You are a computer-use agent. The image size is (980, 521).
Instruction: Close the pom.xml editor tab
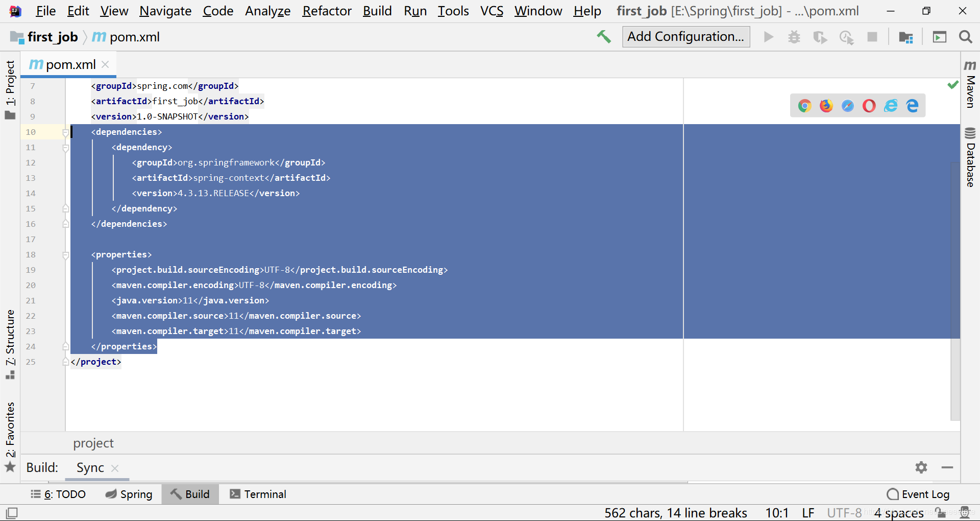105,64
